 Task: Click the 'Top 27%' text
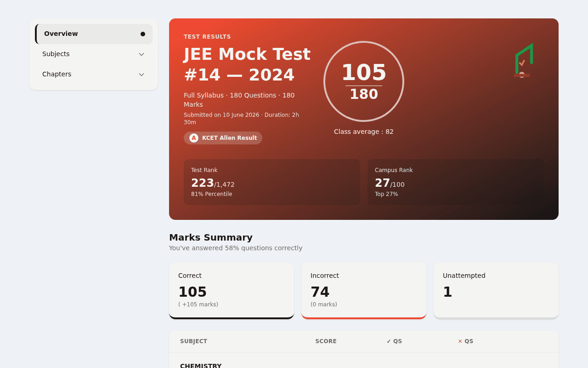386,194
